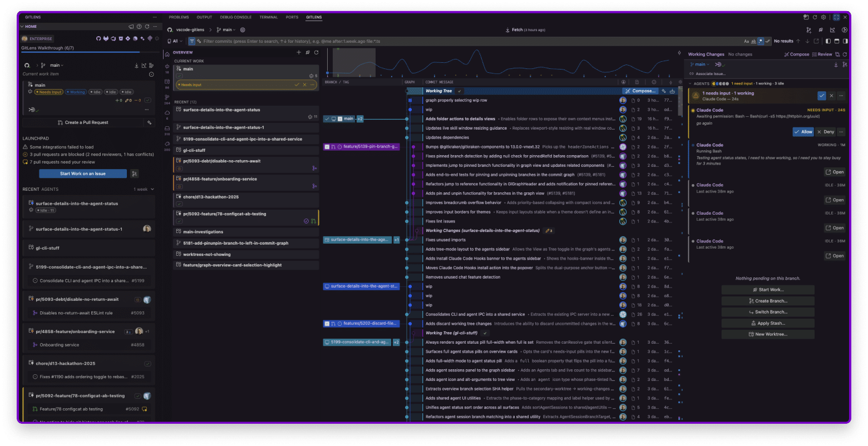Allow the Claude Code Bash permission

803,132
